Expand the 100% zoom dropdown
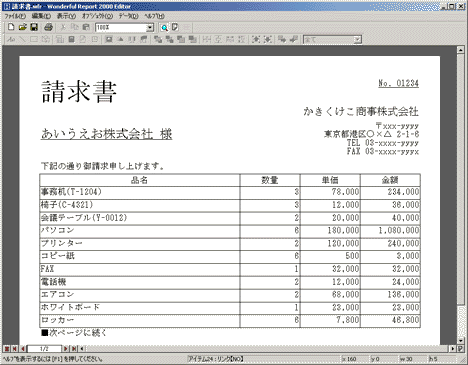The image size is (468, 365). pyautogui.click(x=150, y=28)
